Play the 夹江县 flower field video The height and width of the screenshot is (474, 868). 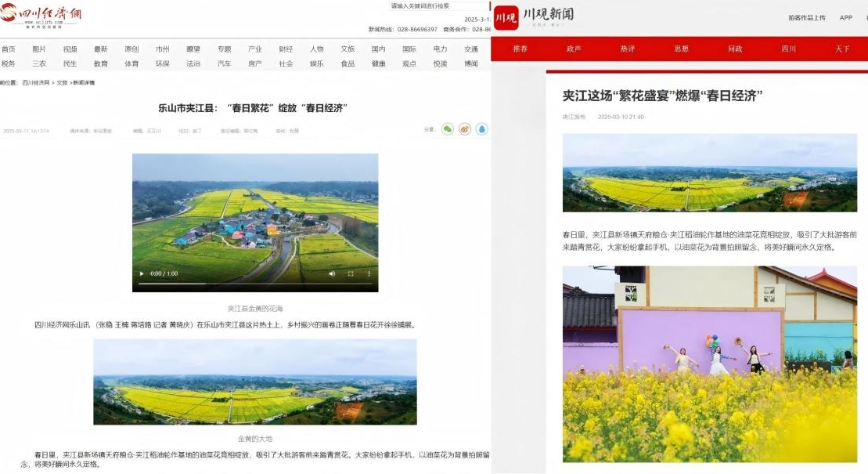click(142, 273)
